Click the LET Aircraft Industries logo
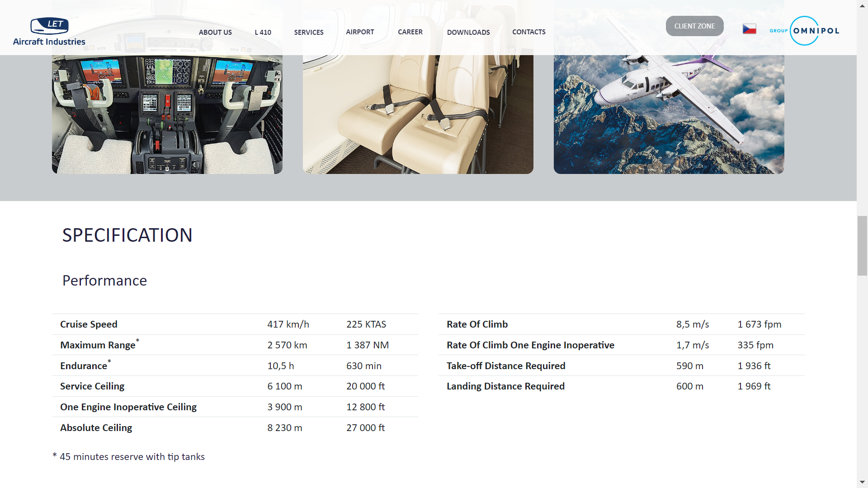 (x=49, y=32)
